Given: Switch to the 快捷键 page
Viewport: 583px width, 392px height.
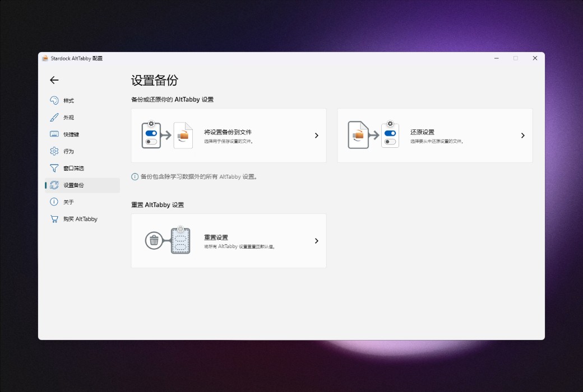Looking at the screenshot, I should coord(82,134).
